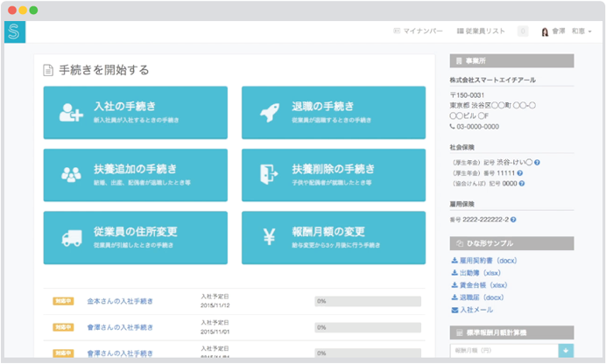Click the SmartHR S logo icon
Viewport: 606px width, 364px height.
[15, 31]
